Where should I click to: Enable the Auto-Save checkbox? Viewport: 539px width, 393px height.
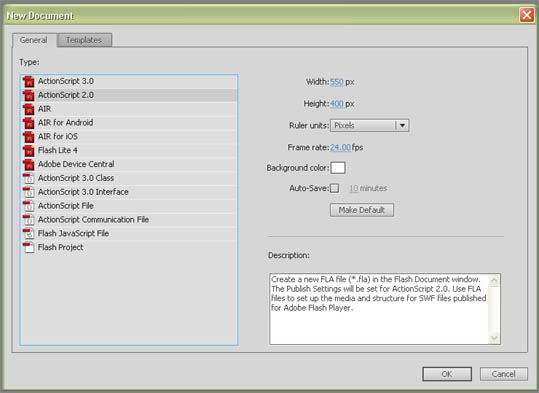click(334, 188)
